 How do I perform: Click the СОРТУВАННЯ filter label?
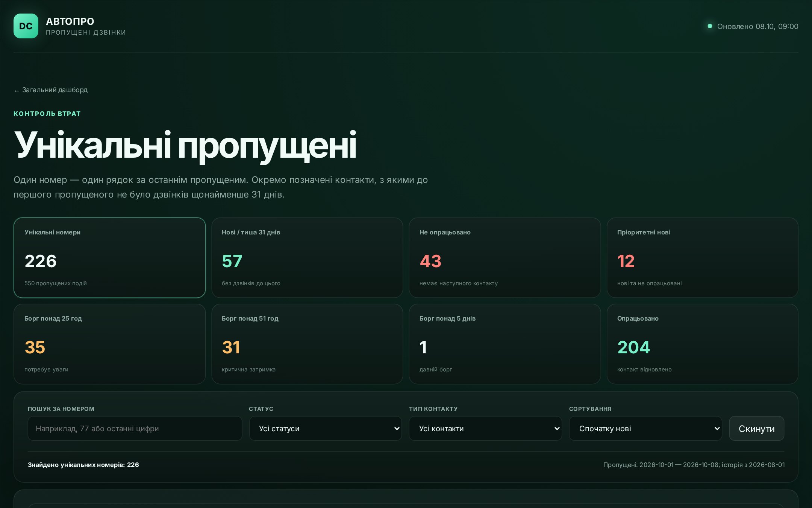(590, 409)
